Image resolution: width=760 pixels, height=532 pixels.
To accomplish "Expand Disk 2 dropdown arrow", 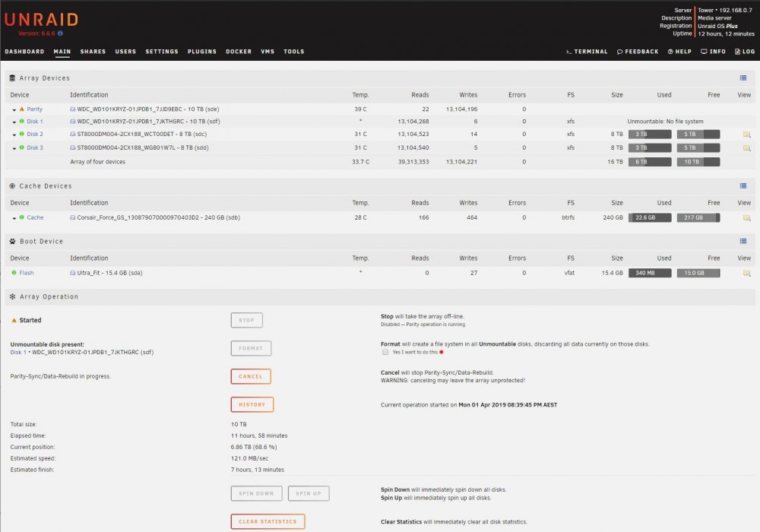I will pos(14,135).
